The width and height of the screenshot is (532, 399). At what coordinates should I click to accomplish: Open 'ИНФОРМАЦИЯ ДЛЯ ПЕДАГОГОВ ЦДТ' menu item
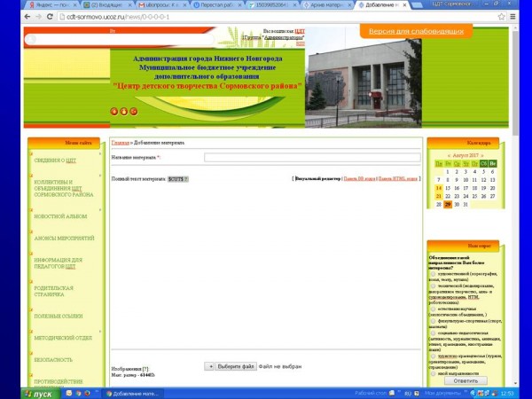(58, 263)
